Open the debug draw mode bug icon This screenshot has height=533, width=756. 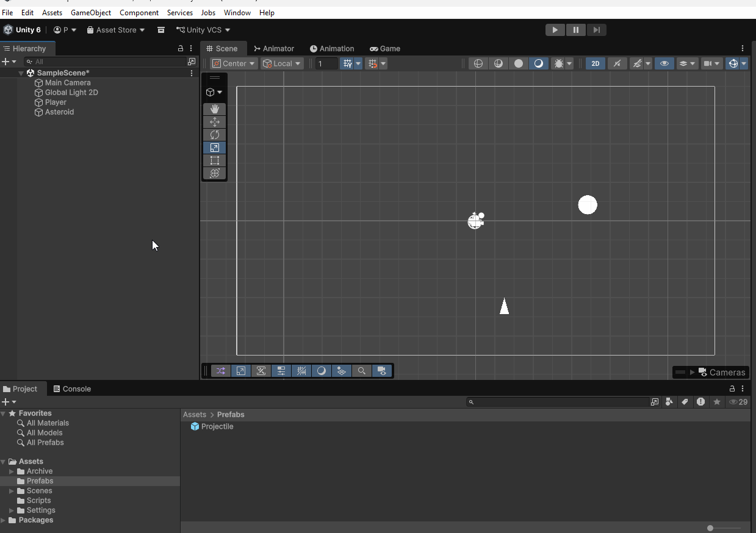tap(558, 63)
